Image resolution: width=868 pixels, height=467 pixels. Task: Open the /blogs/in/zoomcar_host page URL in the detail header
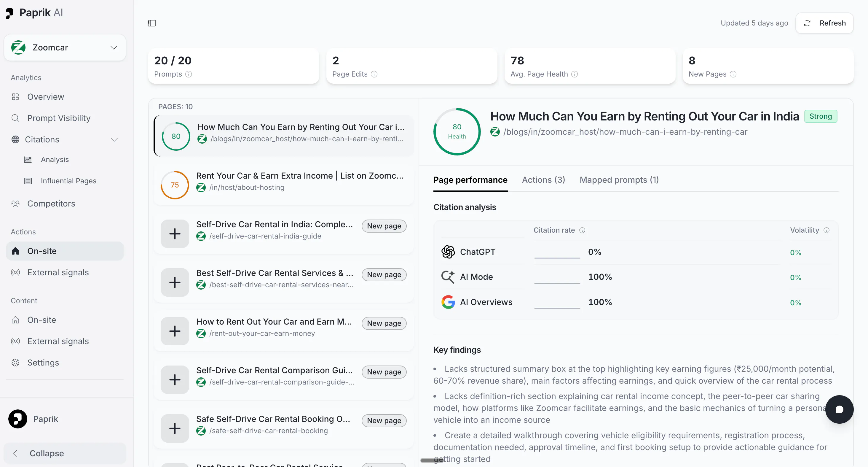pyautogui.click(x=625, y=132)
